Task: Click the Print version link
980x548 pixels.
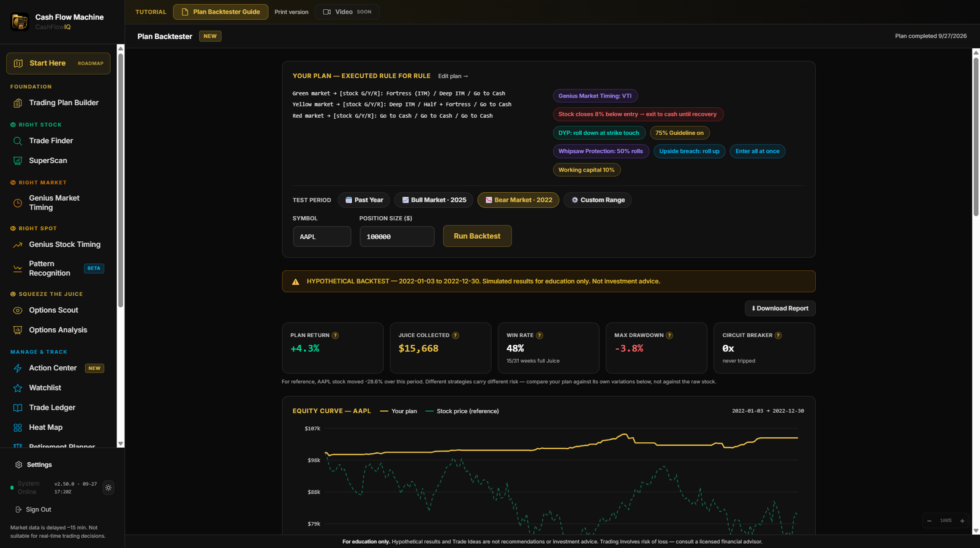Action: 292,12
